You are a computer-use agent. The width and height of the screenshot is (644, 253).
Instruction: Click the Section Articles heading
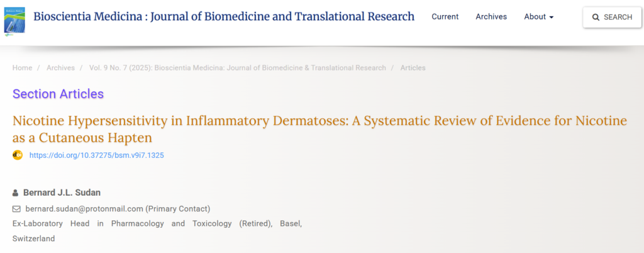click(x=58, y=94)
